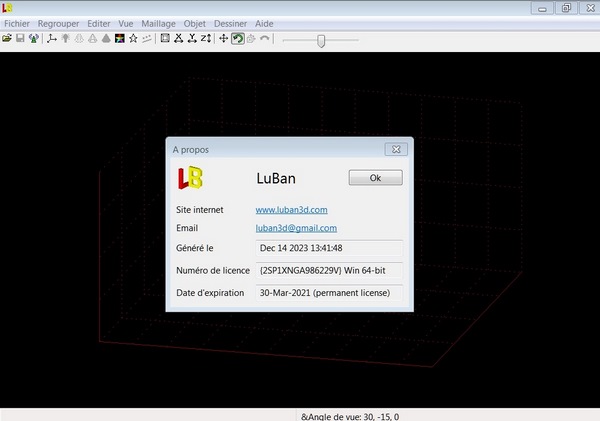Click the Z axis toolbar icon
The image size is (600, 421).
[206, 38]
